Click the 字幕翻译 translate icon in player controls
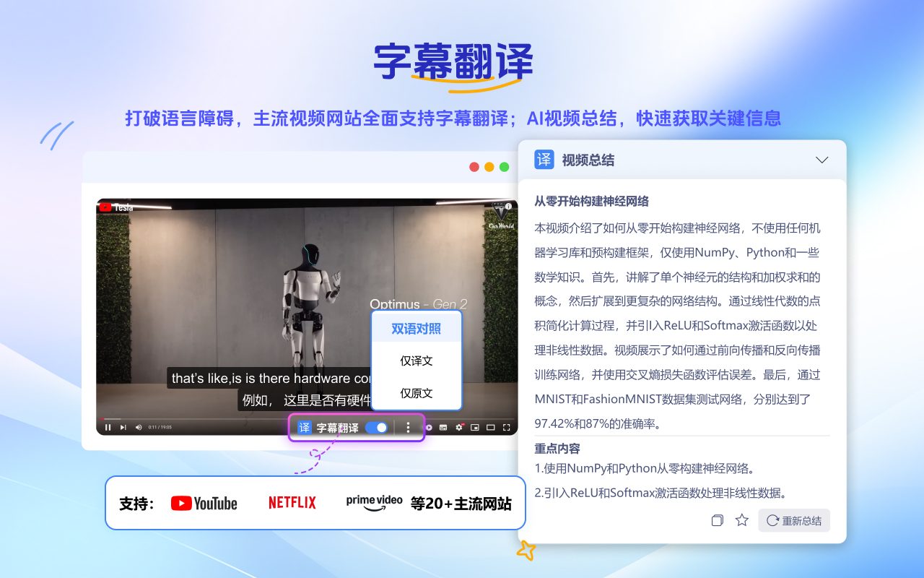924x578 pixels. 303,427
